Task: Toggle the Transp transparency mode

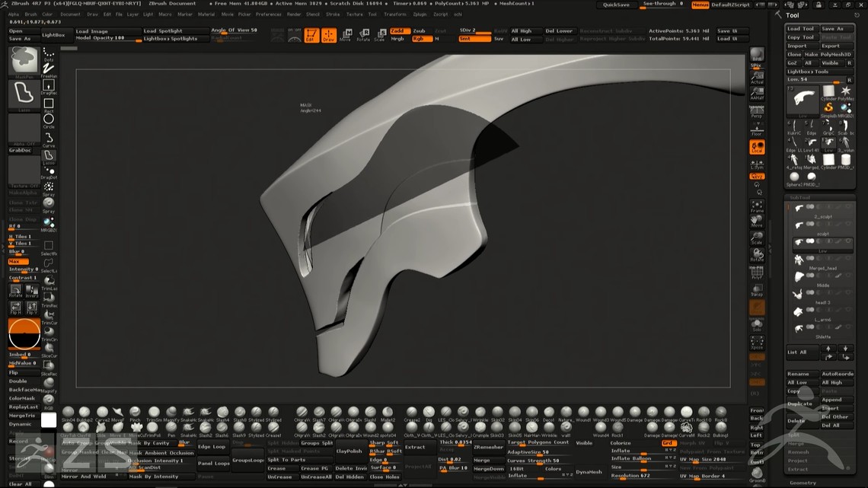Action: point(757,291)
